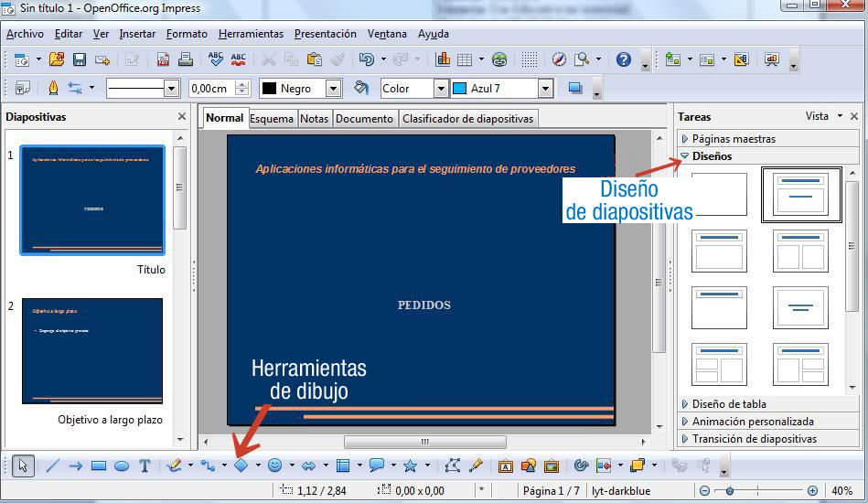Open the line color Negro dropdown
Image resolution: width=868 pixels, height=503 pixels.
pyautogui.click(x=333, y=89)
